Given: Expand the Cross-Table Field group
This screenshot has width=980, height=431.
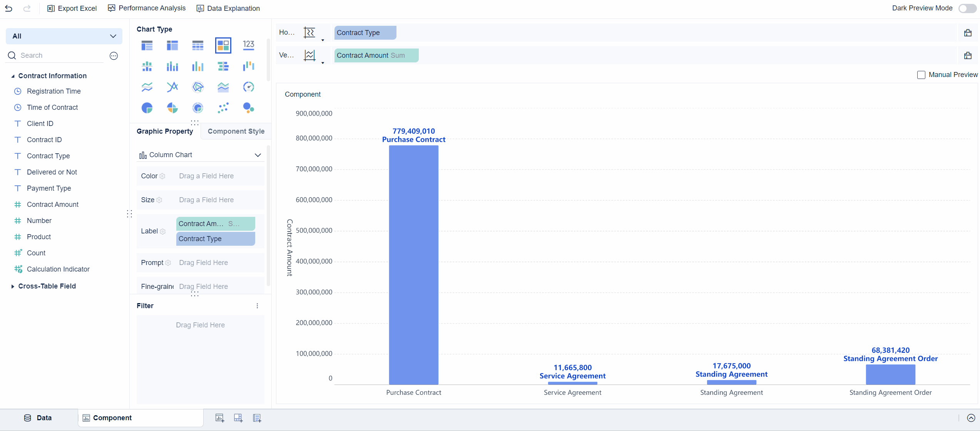Looking at the screenshot, I should pyautogui.click(x=13, y=286).
